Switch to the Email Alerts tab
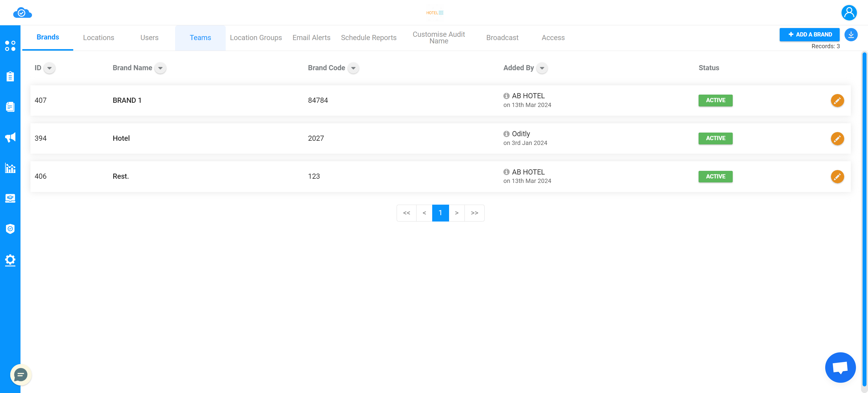Screen dimensions: 868x393 point(311,37)
